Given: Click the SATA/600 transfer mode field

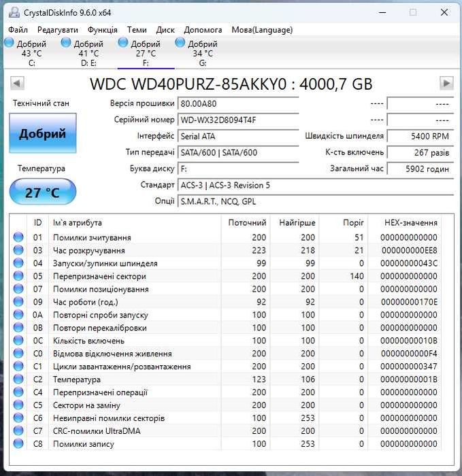Looking at the screenshot, I should (238, 152).
